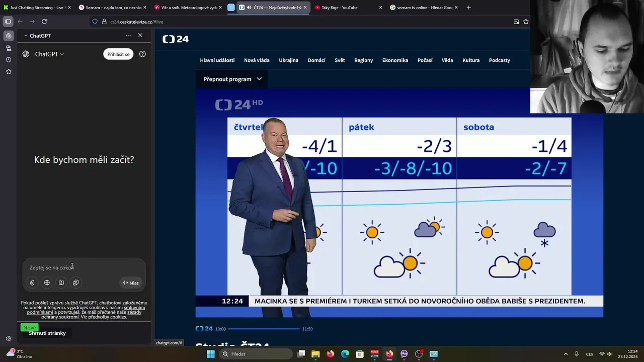Click microphone icon in system tray
Viewport: 644px width, 362px height.
click(577, 354)
